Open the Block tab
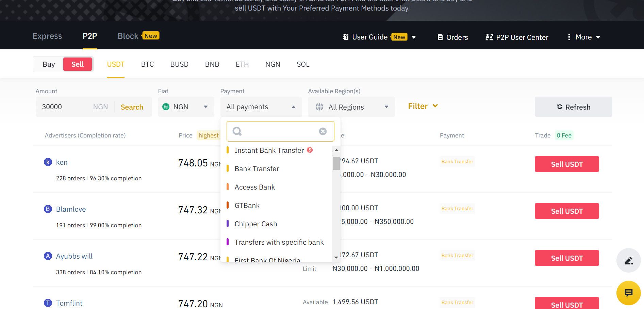The image size is (644, 309). 128,36
